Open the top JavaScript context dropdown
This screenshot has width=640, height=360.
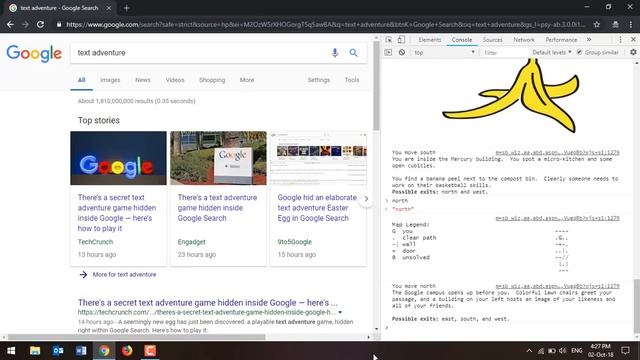[444, 52]
